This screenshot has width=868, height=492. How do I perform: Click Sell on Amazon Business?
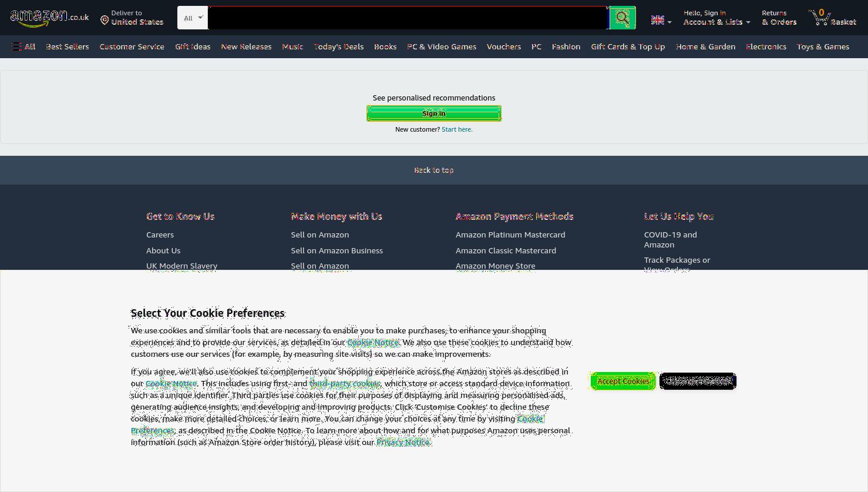pyautogui.click(x=337, y=250)
